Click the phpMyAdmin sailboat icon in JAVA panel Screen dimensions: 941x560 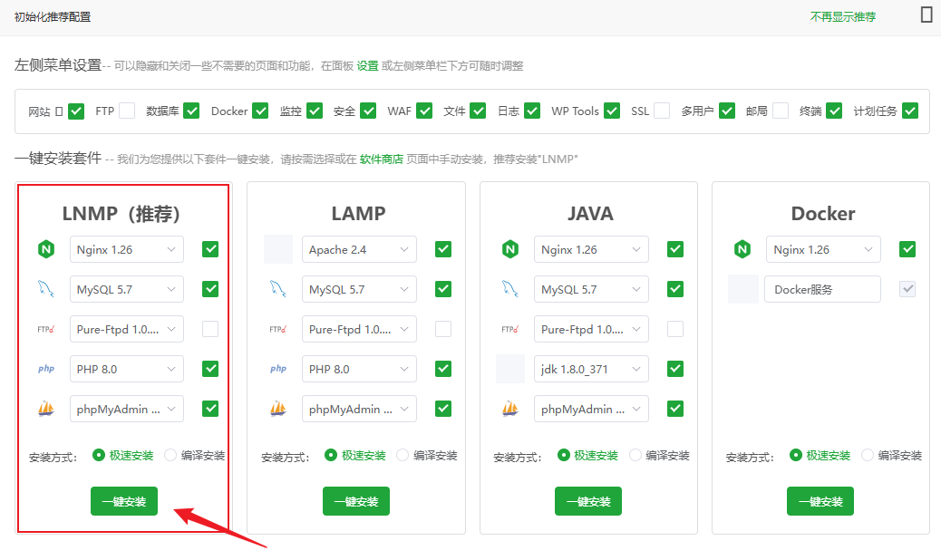click(510, 409)
